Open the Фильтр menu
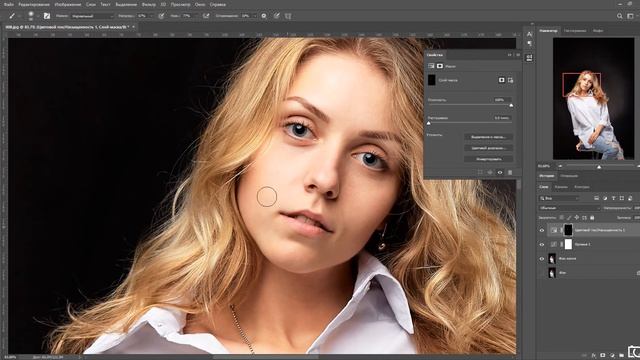Image resolution: width=640 pixels, height=360 pixels. [149, 4]
